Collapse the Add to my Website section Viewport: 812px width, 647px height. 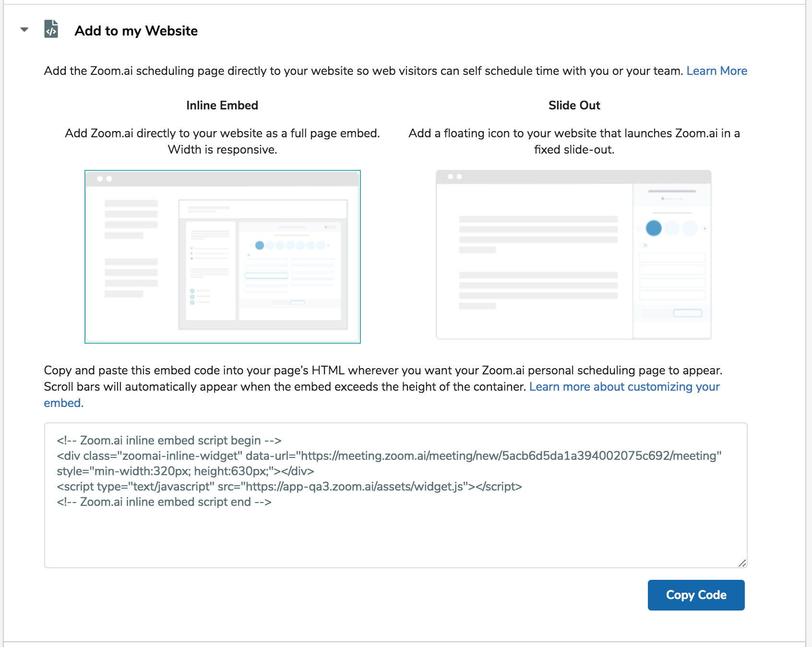click(24, 30)
